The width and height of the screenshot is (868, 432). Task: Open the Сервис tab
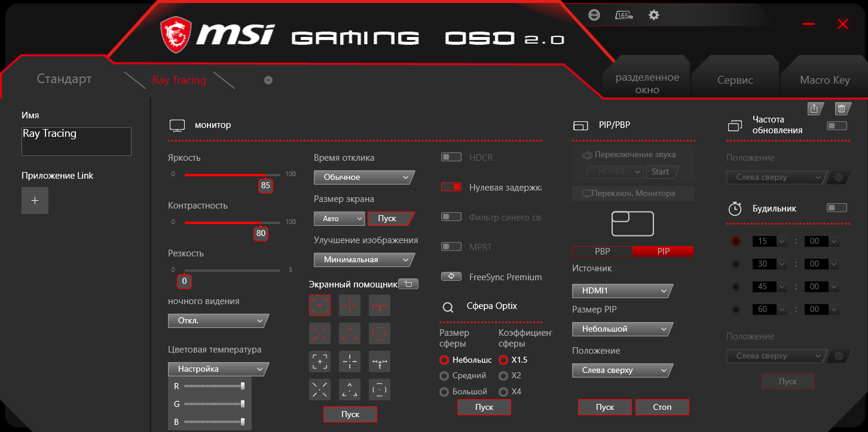pyautogui.click(x=735, y=80)
